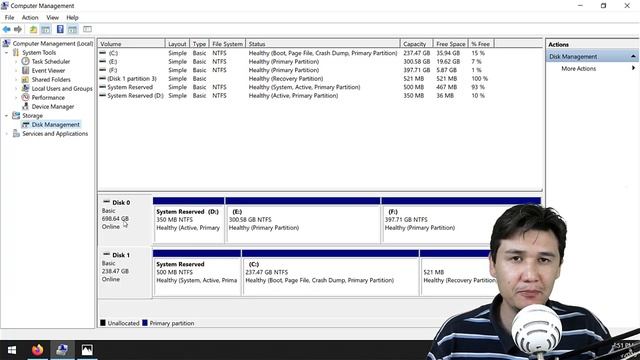Sort by the % Free column header
The height and width of the screenshot is (360, 640).
481,44
